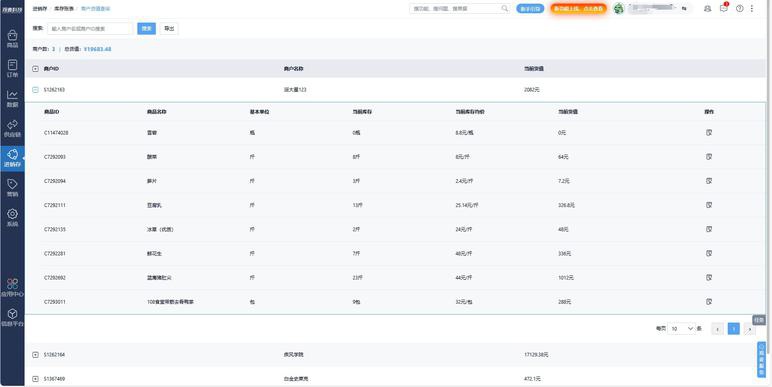Go to the previous page arrow
Image resolution: width=772 pixels, height=387 pixels.
tap(717, 328)
